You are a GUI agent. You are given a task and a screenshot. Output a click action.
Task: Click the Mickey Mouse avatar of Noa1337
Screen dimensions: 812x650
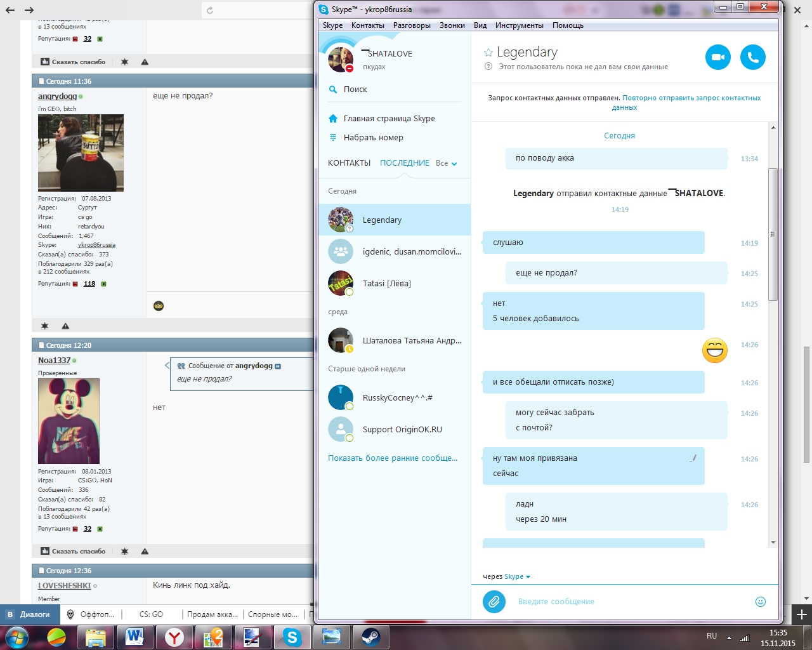(x=69, y=421)
